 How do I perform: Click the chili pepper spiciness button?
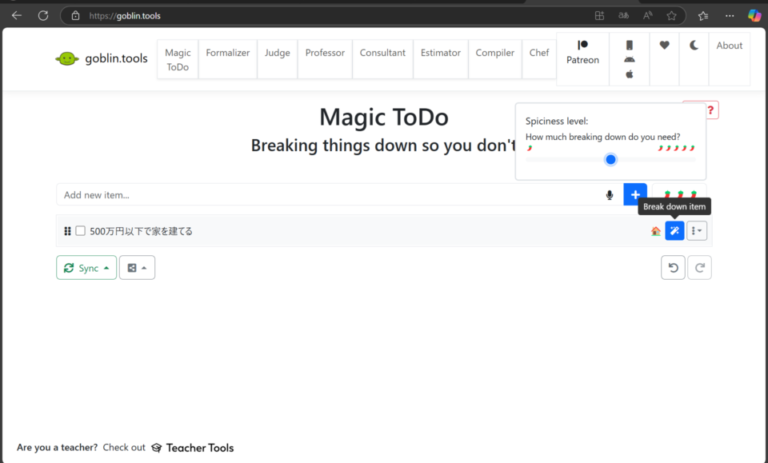click(x=680, y=195)
